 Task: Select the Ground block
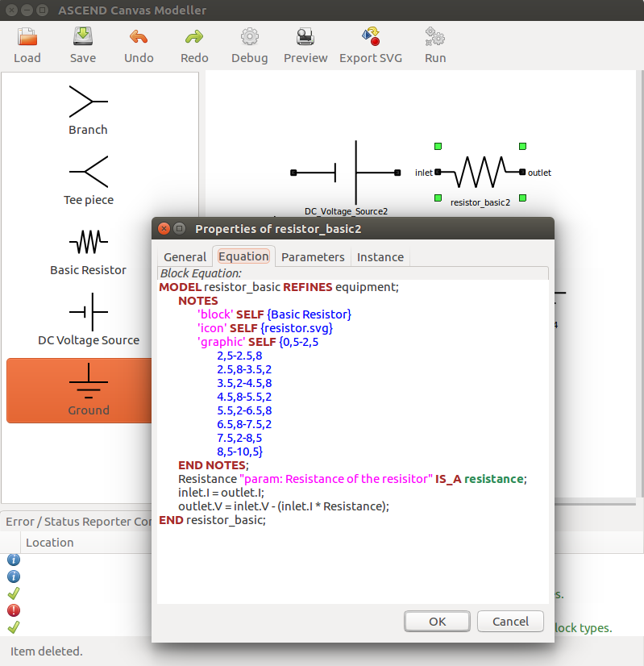click(x=88, y=391)
